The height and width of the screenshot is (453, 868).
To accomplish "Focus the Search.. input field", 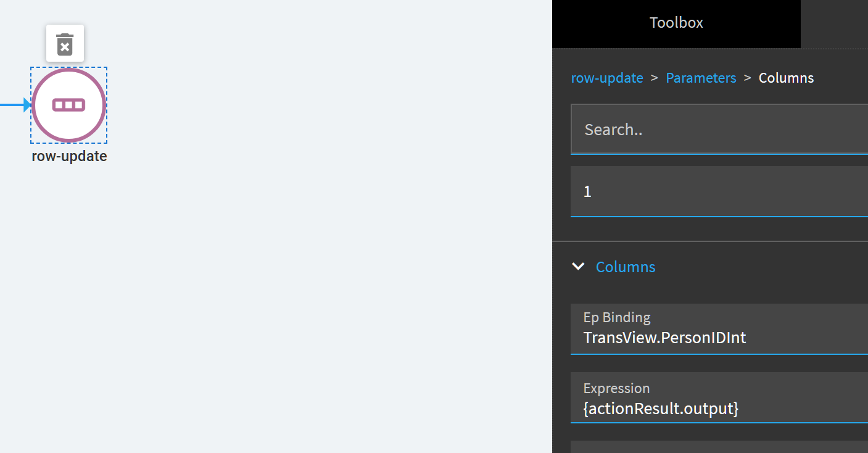I will point(719,129).
